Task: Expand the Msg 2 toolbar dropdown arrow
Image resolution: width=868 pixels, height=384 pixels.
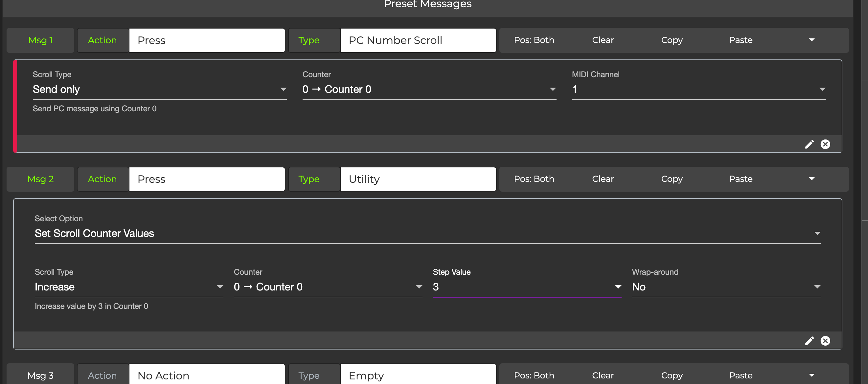Action: click(x=812, y=179)
